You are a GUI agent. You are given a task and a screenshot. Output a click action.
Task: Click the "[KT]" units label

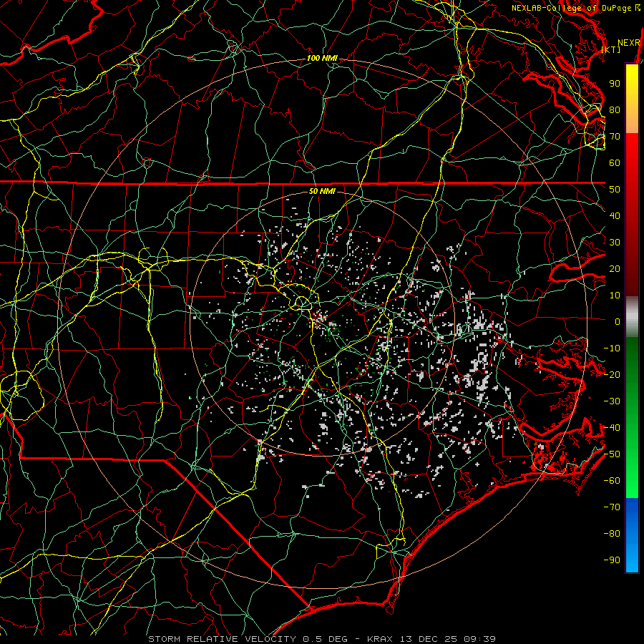[611, 49]
